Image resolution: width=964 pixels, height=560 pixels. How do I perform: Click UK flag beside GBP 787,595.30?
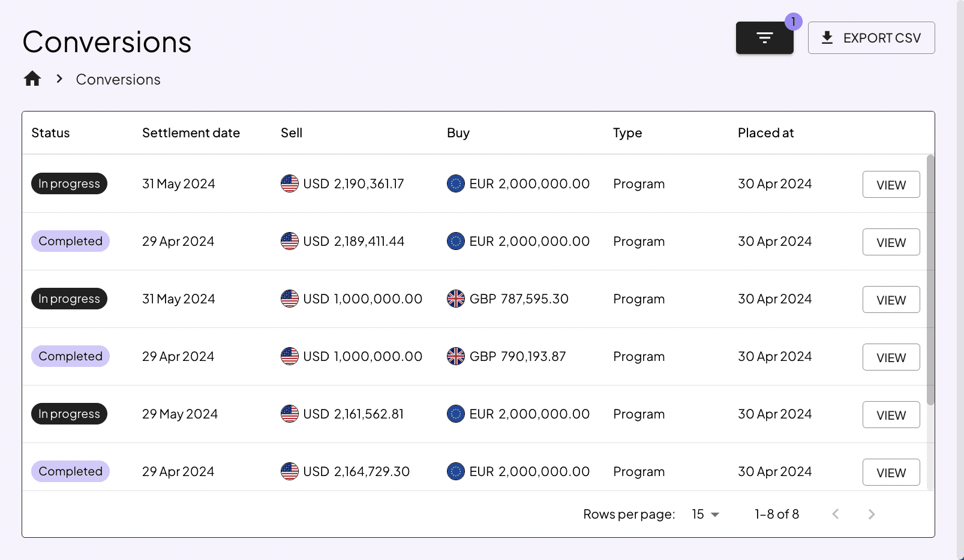(x=456, y=299)
